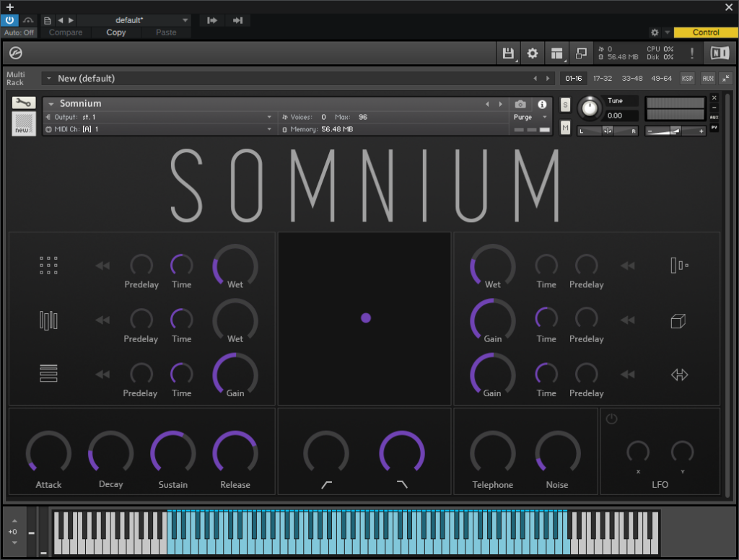The width and height of the screenshot is (739, 560).
Task: Go to next multi arrow in rack header
Action: (548, 78)
